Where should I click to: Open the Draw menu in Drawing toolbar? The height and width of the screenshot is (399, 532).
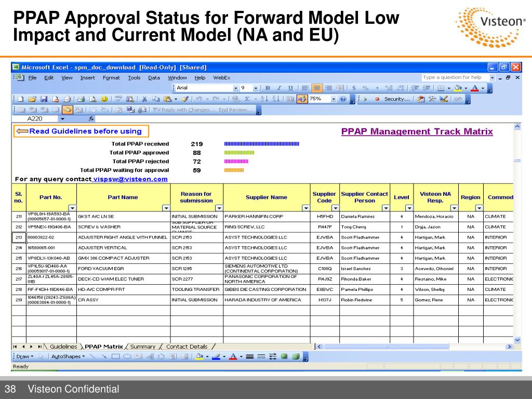pyautogui.click(x=25, y=356)
